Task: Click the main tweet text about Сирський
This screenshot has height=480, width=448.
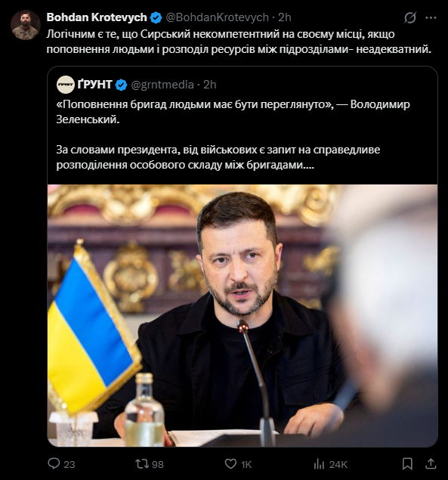Action: 239,42
